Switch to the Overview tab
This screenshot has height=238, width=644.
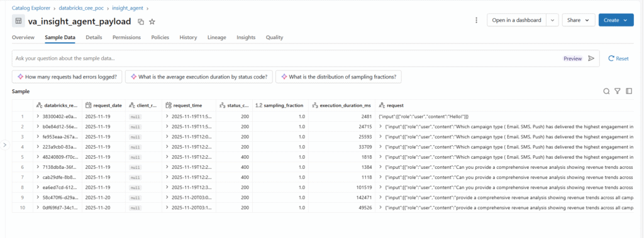click(x=23, y=37)
